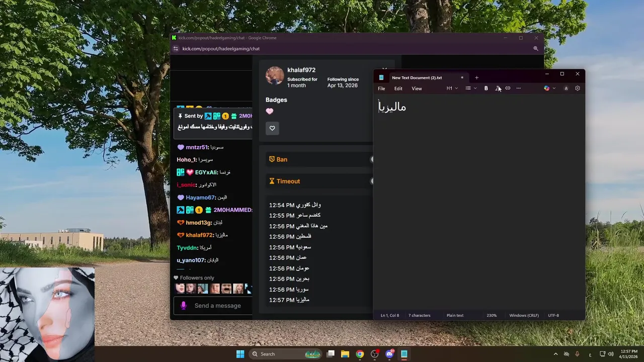Click the Notepad app icon in title bar
This screenshot has height=362, width=644.
coord(381,77)
